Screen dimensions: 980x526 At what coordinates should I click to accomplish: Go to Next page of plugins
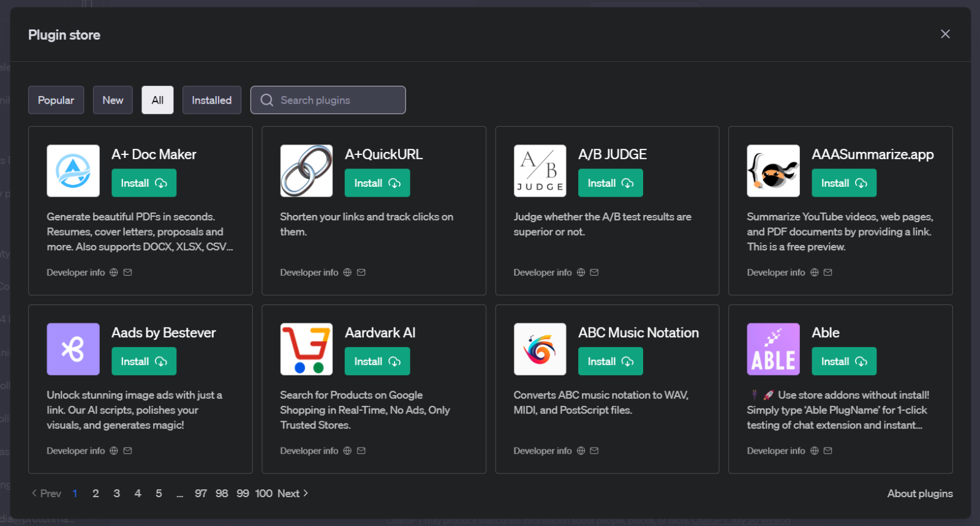tap(292, 494)
